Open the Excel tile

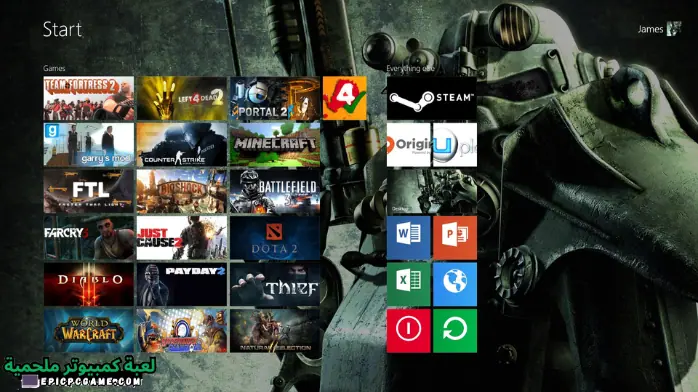tap(409, 284)
